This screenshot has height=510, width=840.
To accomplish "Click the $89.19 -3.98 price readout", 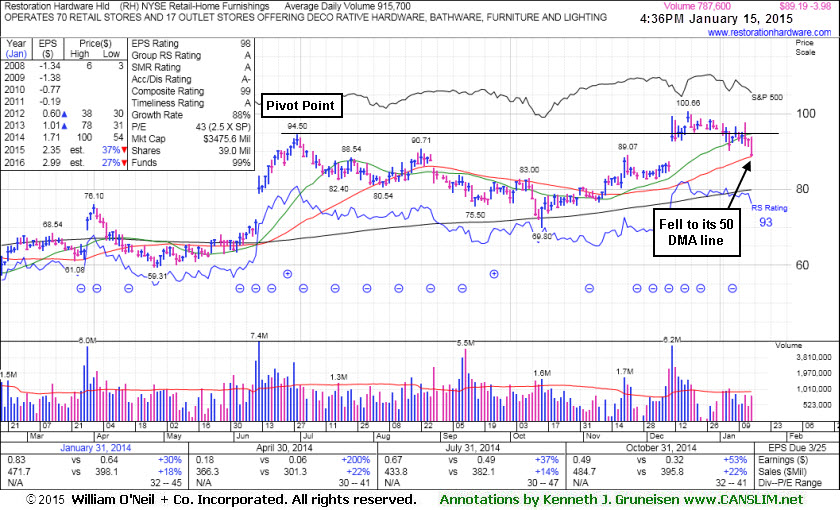I will click(x=805, y=6).
